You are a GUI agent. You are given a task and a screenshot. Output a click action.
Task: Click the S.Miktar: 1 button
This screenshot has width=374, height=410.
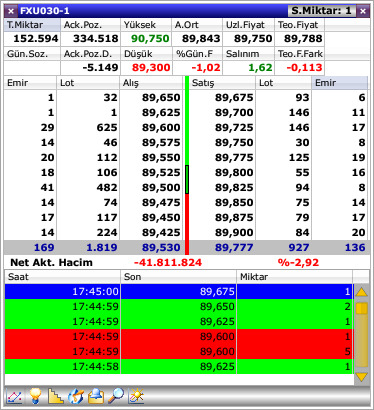322,11
